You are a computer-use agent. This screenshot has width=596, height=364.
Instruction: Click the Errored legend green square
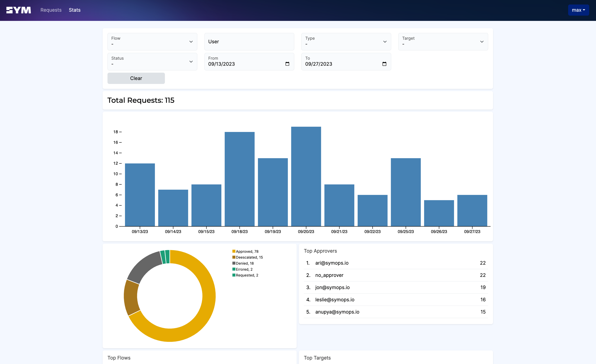234,269
